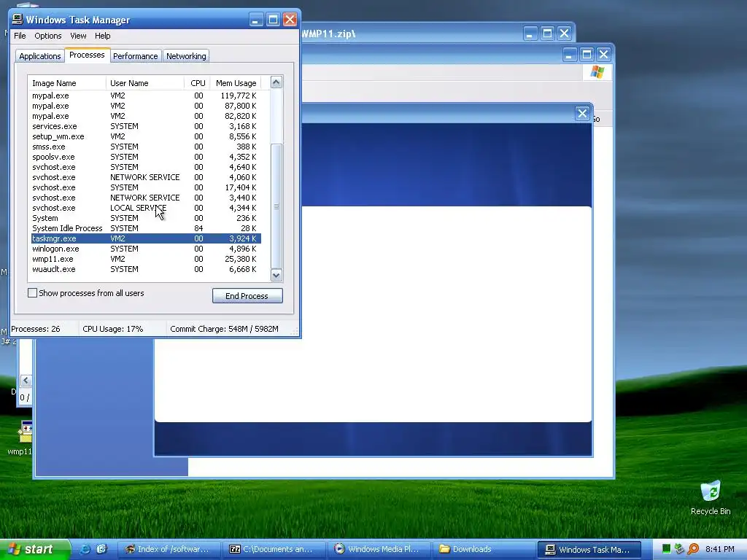Select mypal.exe using 119,772 K memory
Viewport: 747px width, 560px height.
point(146,96)
